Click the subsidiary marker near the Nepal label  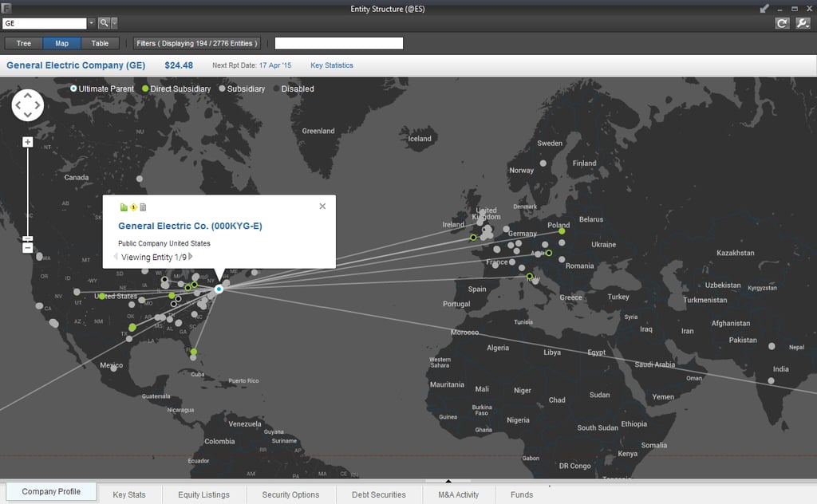pos(772,346)
